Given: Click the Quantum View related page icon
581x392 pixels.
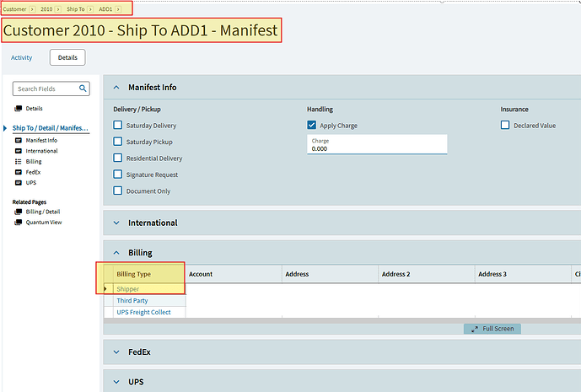Looking at the screenshot, I should 19,223.
